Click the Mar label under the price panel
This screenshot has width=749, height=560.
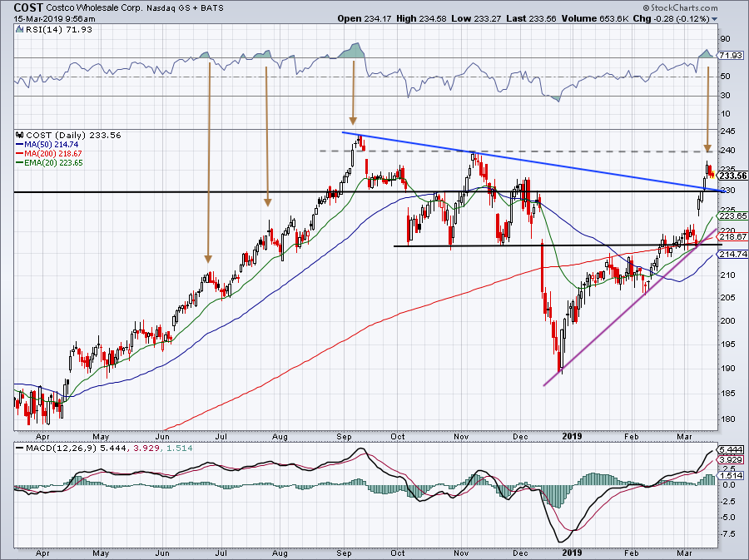click(685, 436)
